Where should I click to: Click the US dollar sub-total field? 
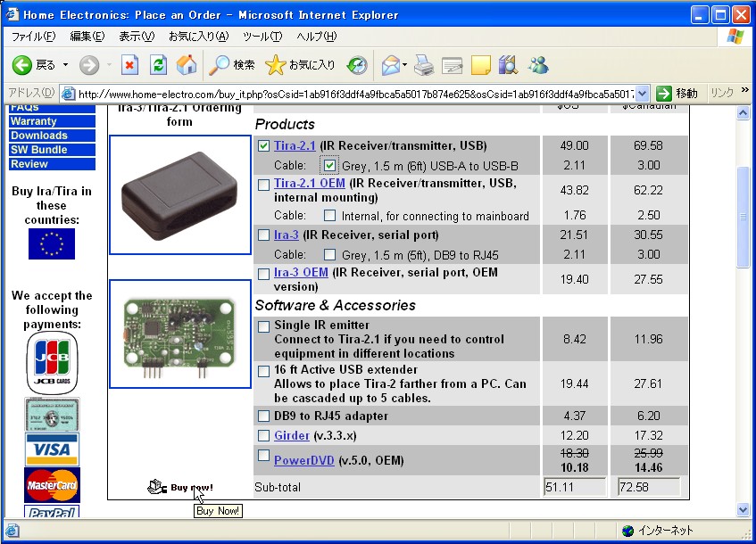(575, 487)
